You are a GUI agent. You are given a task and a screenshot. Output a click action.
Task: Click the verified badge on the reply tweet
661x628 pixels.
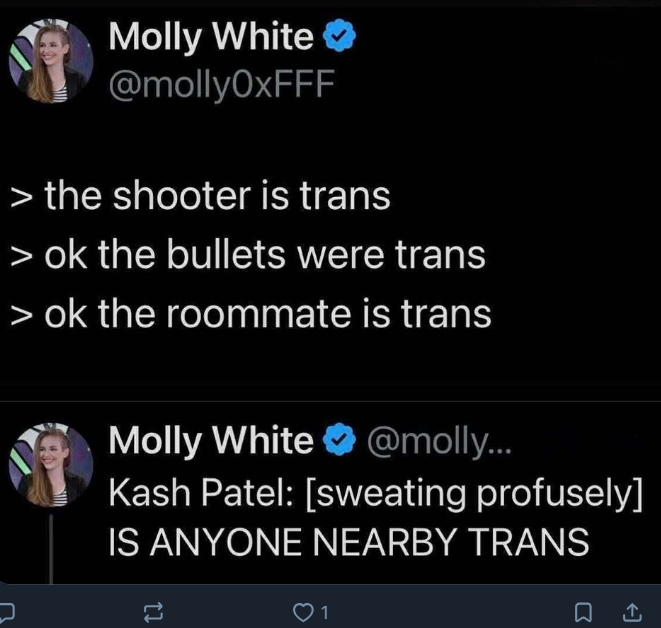pyautogui.click(x=339, y=440)
